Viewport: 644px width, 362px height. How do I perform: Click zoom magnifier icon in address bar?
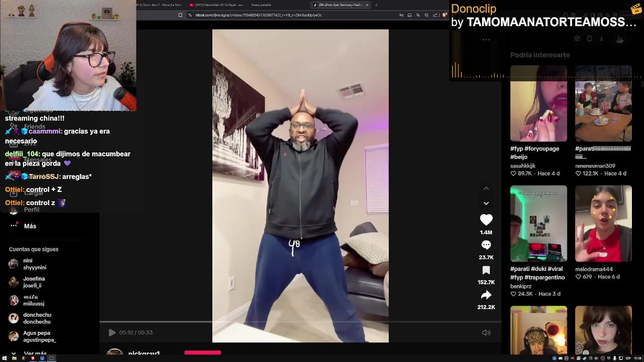(427, 15)
